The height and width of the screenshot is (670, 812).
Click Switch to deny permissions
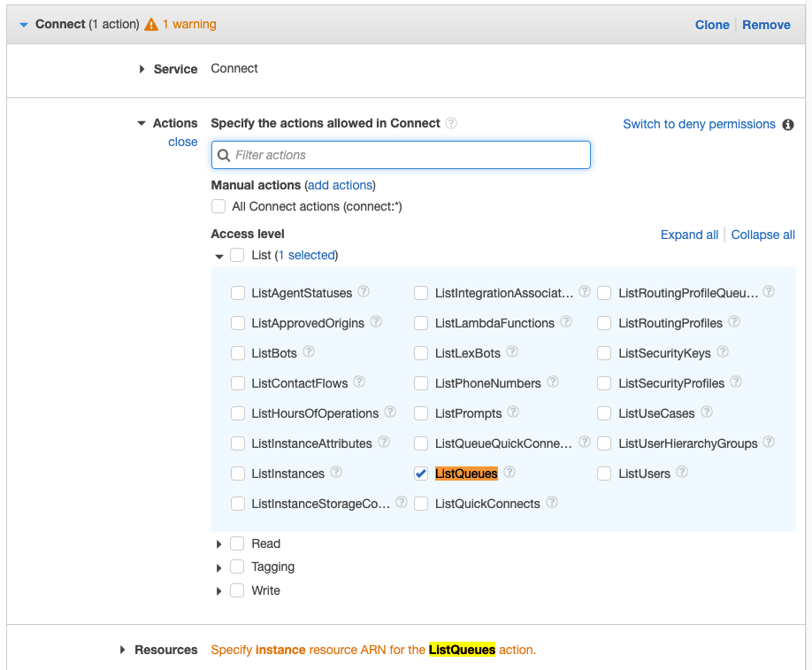click(x=699, y=124)
